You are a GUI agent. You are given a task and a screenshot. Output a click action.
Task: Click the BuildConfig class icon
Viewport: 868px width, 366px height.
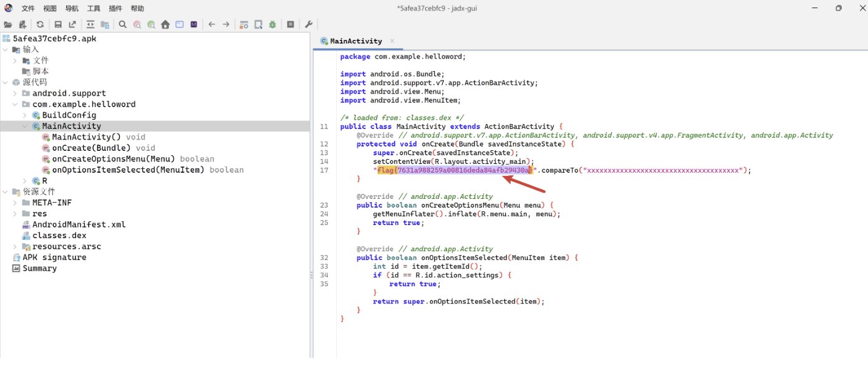(x=36, y=115)
